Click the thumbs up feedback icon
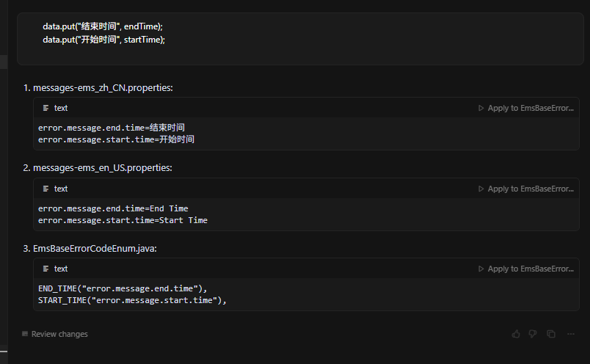 click(x=516, y=334)
